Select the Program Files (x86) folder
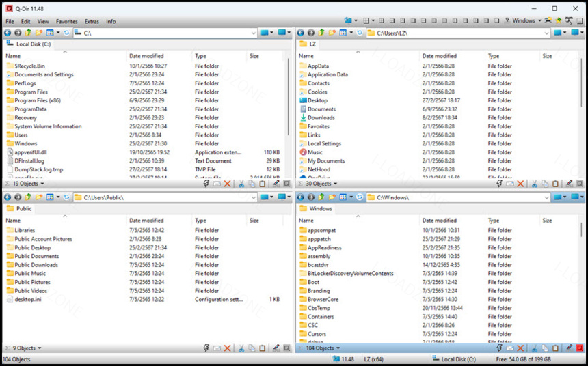 34,100
